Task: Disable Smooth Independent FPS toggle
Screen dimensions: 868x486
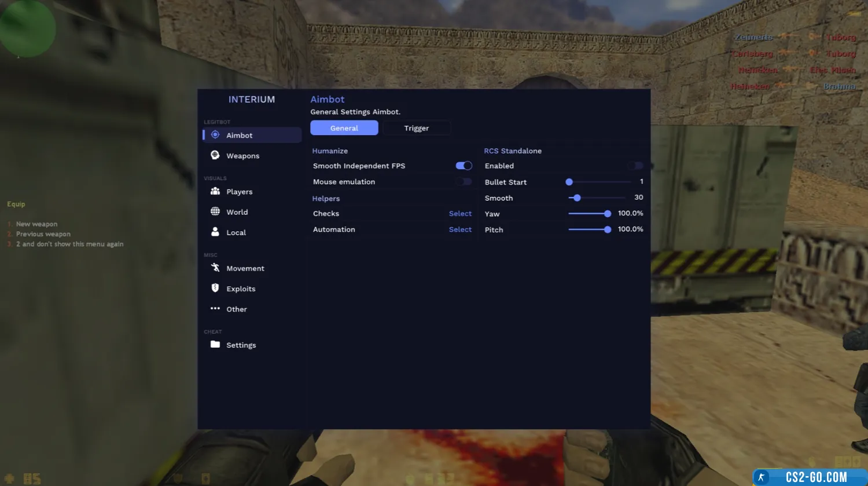Action: (x=464, y=166)
